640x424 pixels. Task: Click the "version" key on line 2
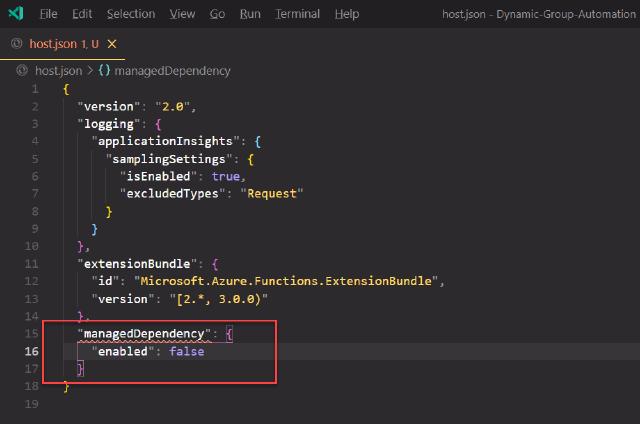click(x=109, y=107)
